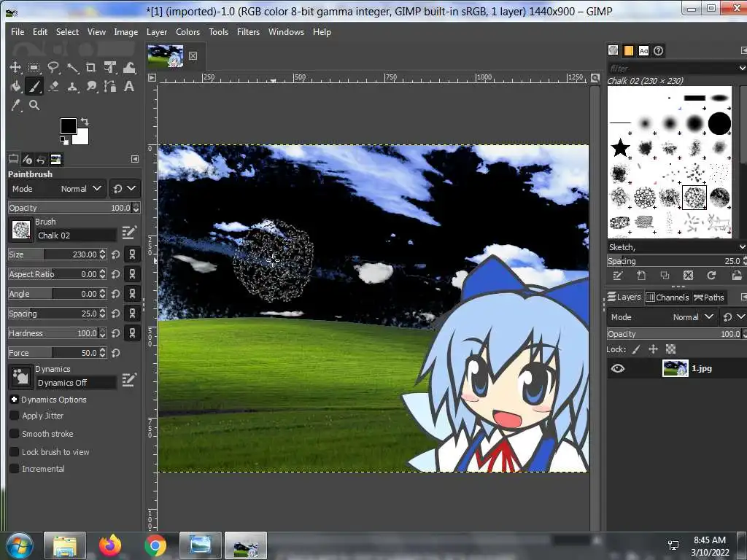The image size is (747, 560).
Task: Select the Free Select lasso tool
Action: (53, 67)
